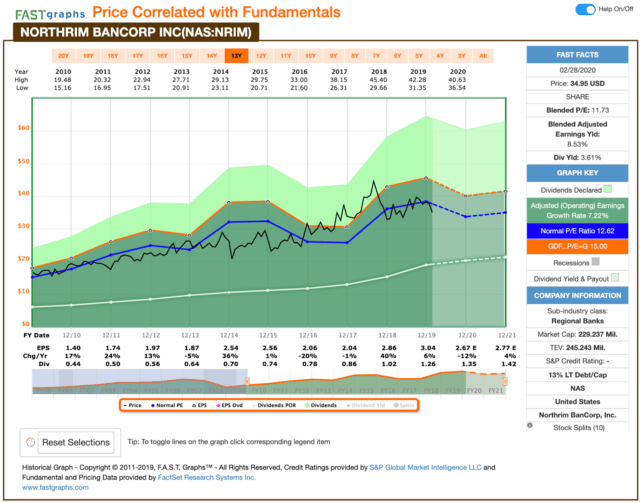Click the Div Yld: 3.61% value
The image size is (640, 503).
pos(577,158)
